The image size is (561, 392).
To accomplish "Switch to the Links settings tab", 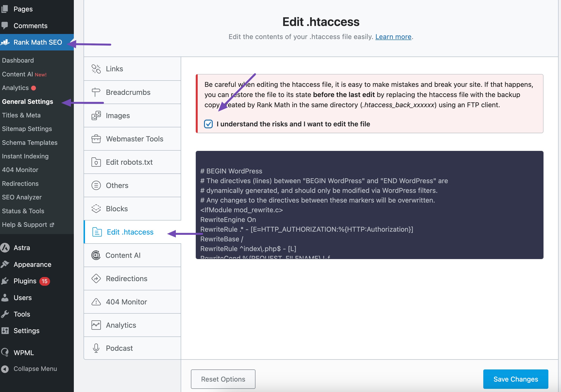I will [132, 69].
